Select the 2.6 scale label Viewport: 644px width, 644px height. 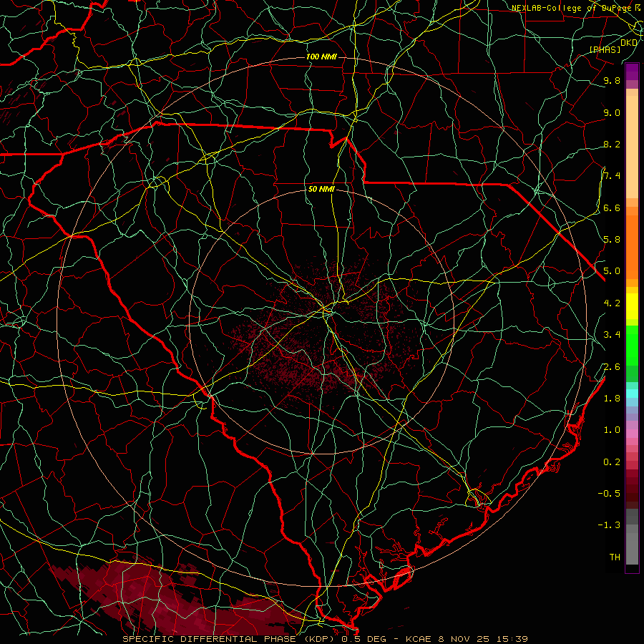tap(612, 366)
